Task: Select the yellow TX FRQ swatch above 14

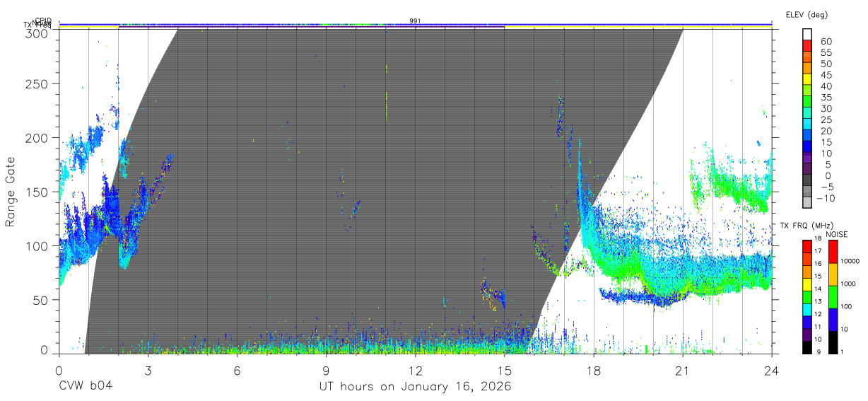Action: [x=807, y=283]
